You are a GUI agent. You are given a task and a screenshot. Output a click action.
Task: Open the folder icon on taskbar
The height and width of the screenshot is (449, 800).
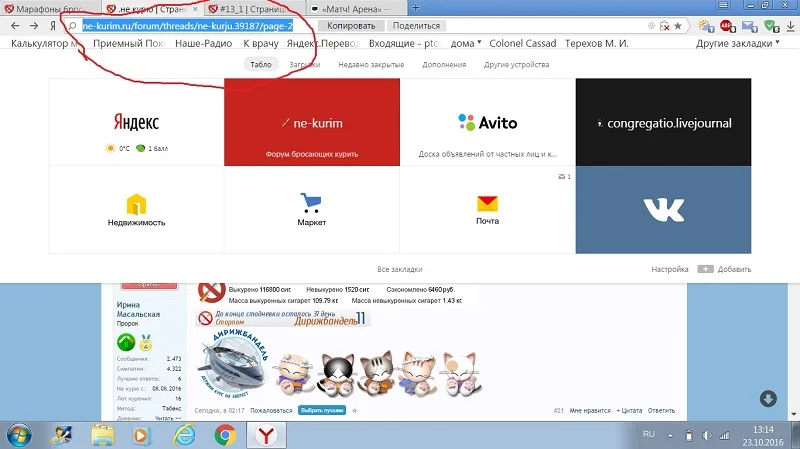click(103, 435)
